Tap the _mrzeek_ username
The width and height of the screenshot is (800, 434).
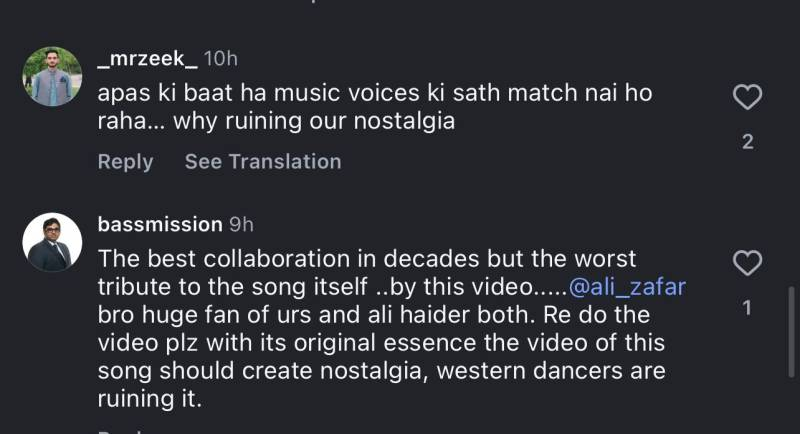(x=146, y=58)
